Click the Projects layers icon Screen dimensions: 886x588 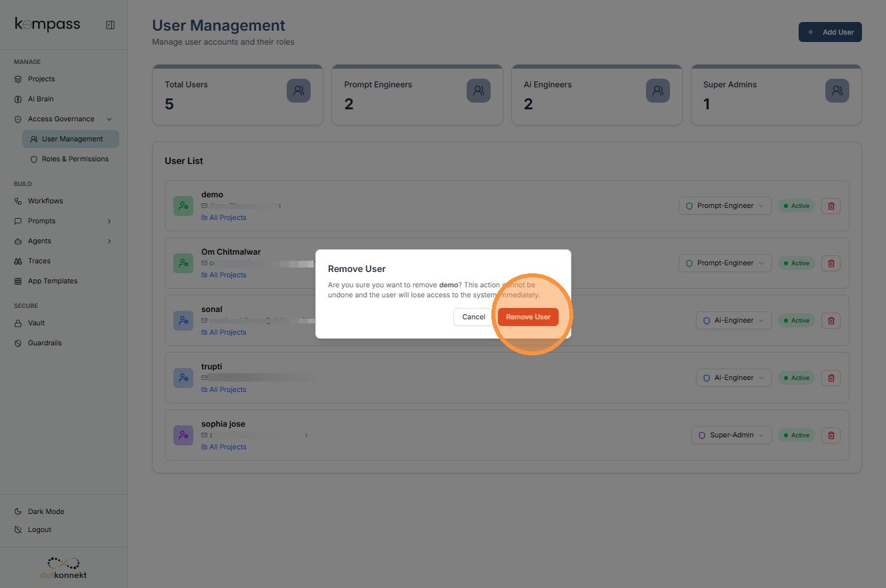pos(18,79)
